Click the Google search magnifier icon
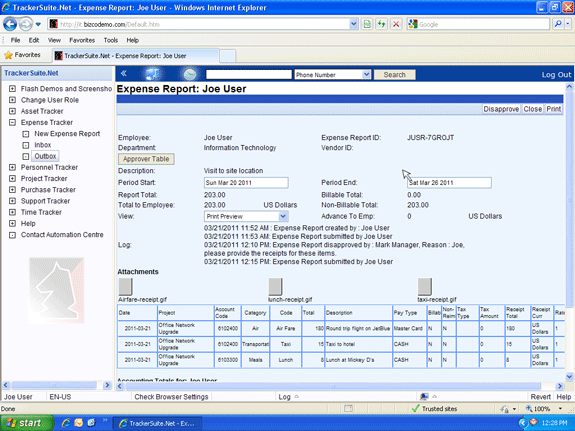The image size is (575, 431). coord(558,24)
